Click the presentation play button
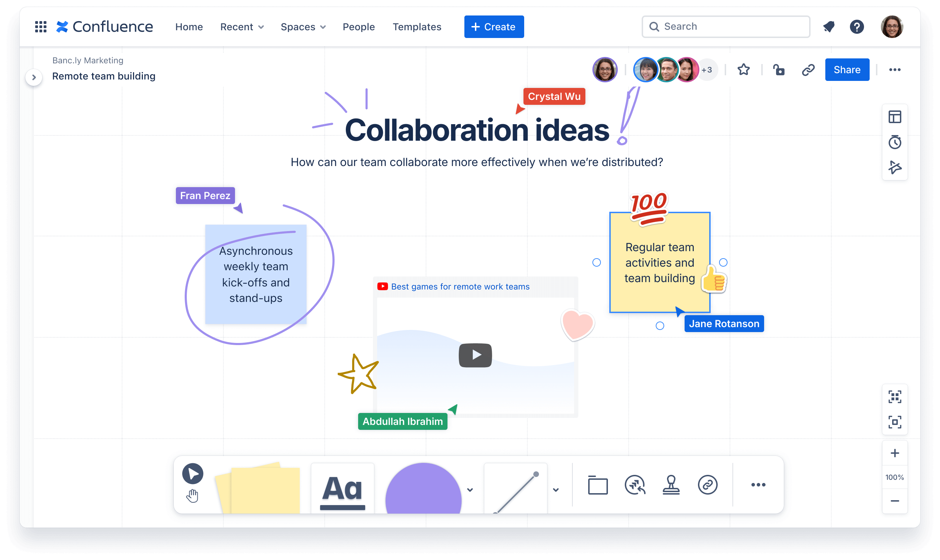This screenshot has height=560, width=940. tap(192, 473)
